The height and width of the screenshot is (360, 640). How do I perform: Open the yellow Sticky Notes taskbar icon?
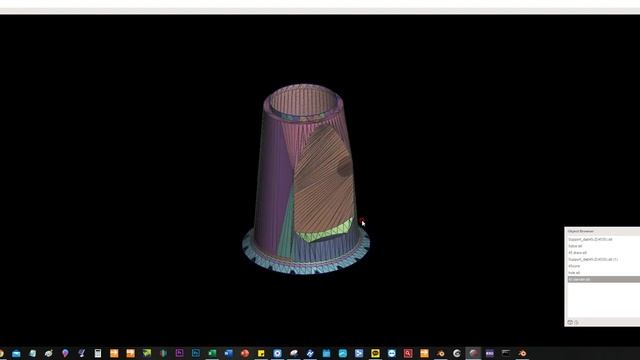tap(261, 353)
